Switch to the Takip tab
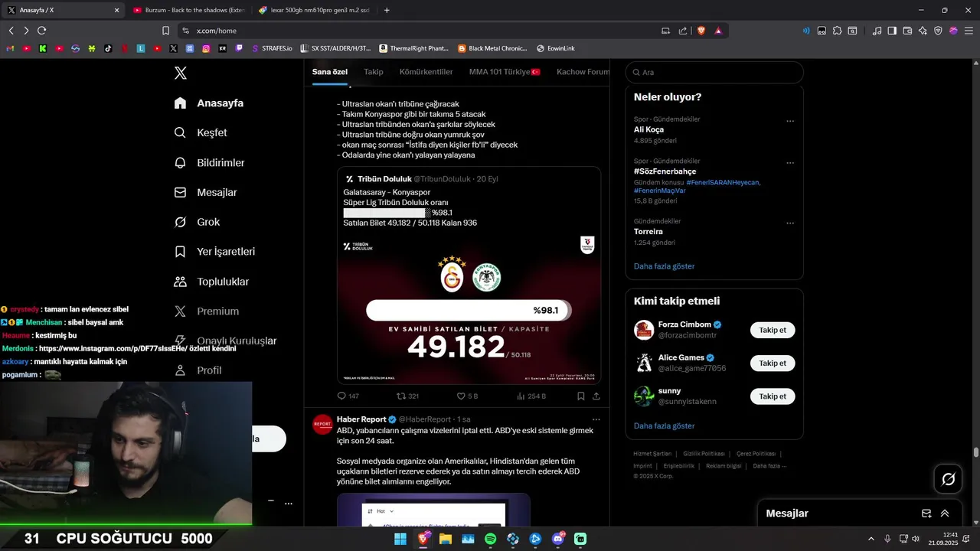980x551 pixels. pos(374,72)
